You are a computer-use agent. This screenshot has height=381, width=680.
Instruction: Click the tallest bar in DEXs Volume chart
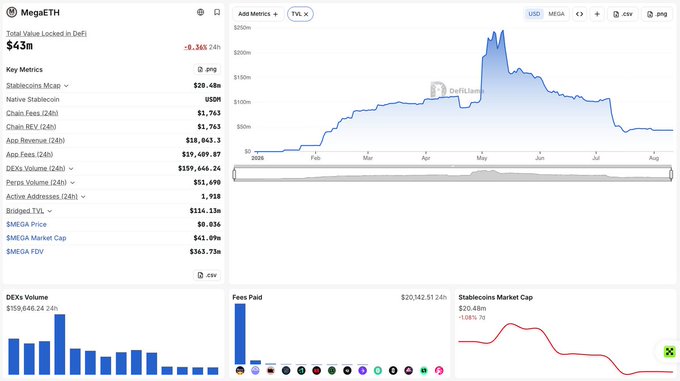[60, 345]
